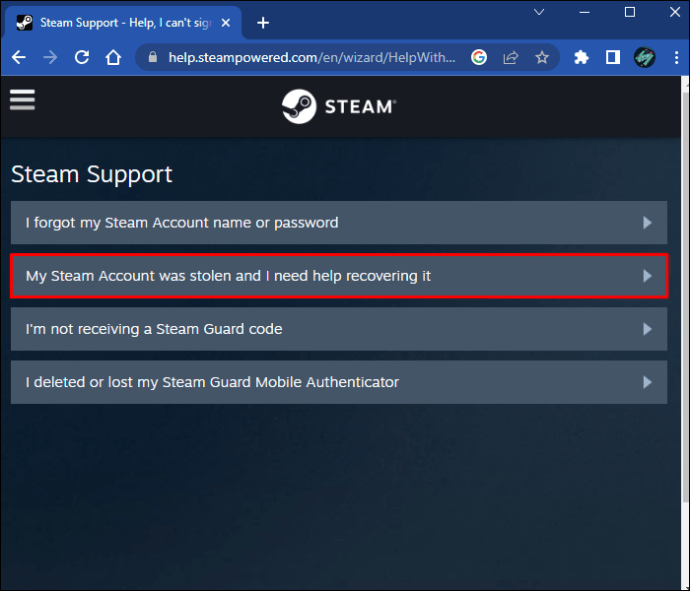Open a new browser tab
690x591 pixels.
(x=263, y=22)
